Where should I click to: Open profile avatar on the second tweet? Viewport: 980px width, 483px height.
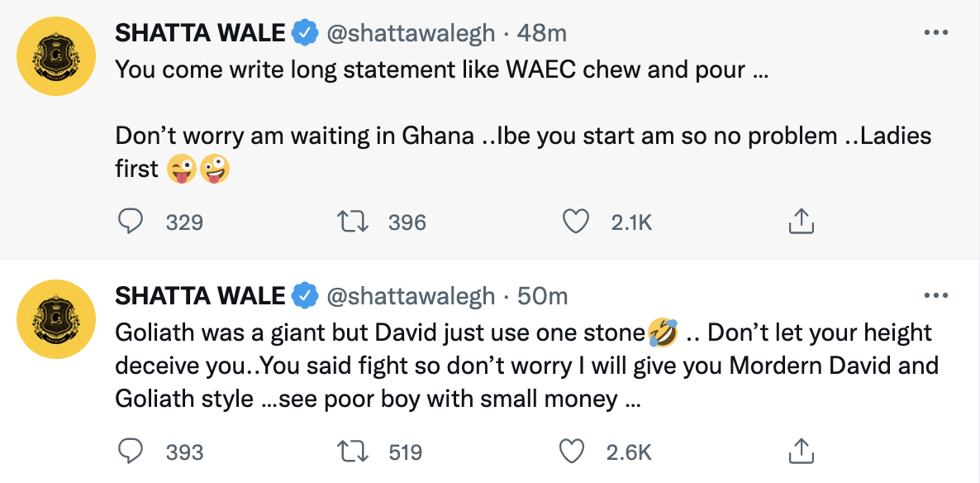pos(57,319)
